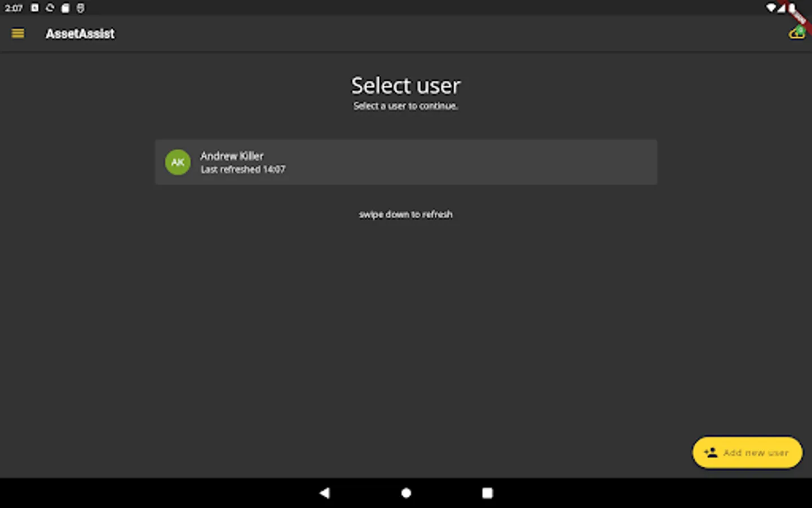The width and height of the screenshot is (812, 508).
Task: Click the add-person icon in the Add new user button
Action: pos(710,452)
